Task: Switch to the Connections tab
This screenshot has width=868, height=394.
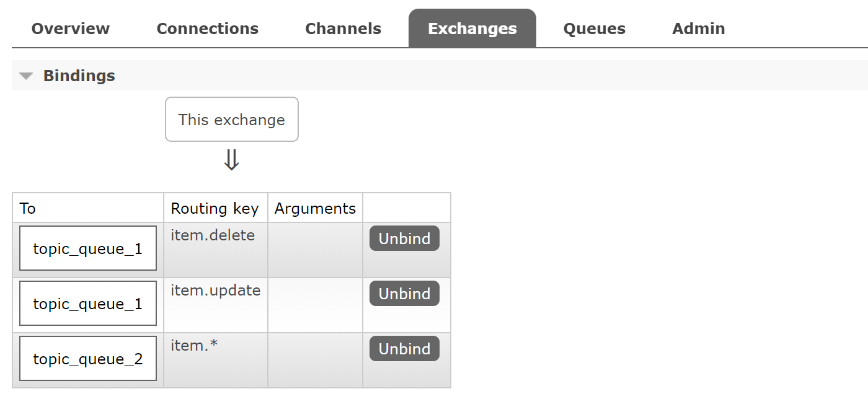Action: [207, 28]
